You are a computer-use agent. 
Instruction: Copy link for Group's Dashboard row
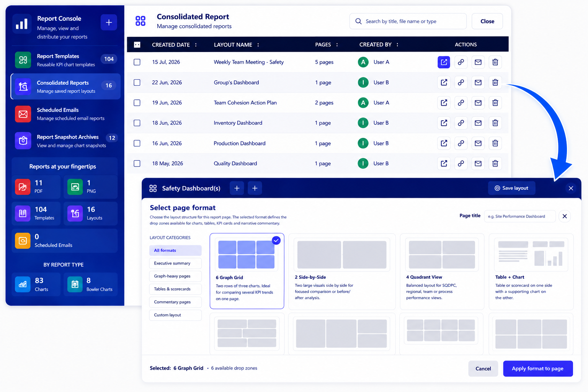tap(461, 82)
